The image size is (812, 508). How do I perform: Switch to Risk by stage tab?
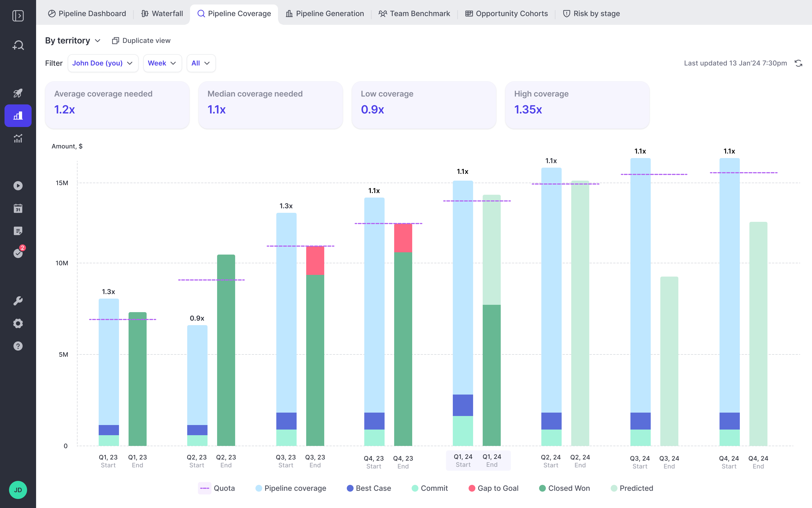[591, 14]
